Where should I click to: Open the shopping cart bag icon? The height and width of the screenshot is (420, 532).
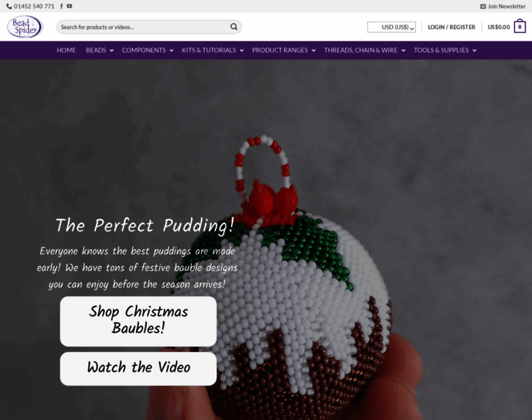[519, 27]
